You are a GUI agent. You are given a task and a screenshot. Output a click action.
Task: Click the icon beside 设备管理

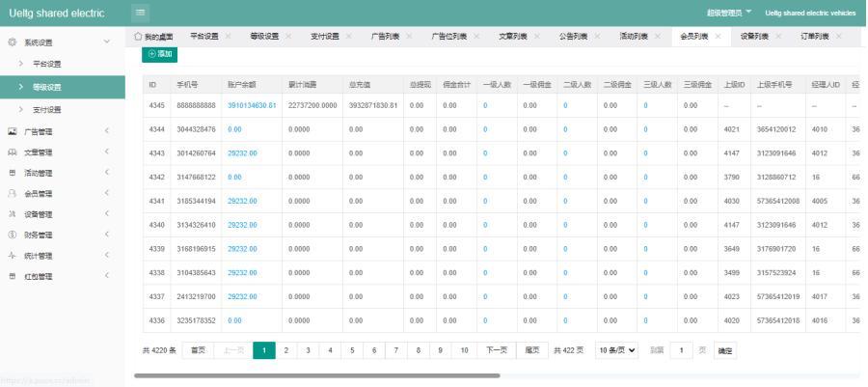pos(13,214)
